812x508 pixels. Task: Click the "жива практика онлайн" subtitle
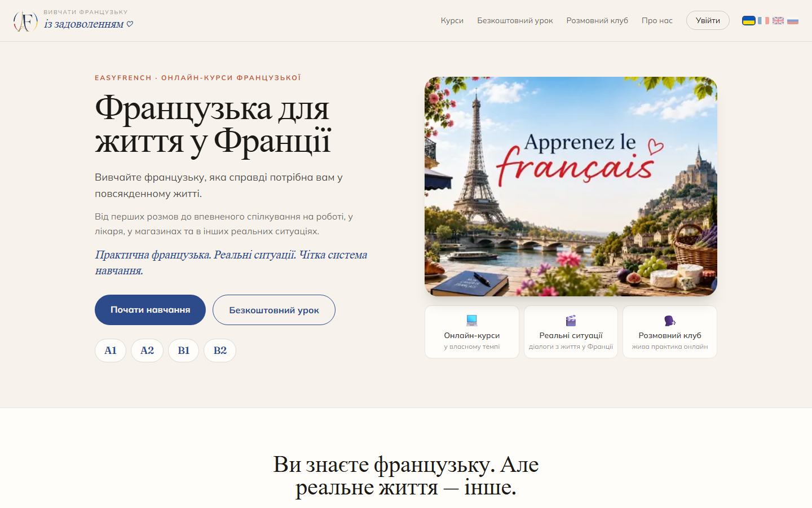[670, 347]
